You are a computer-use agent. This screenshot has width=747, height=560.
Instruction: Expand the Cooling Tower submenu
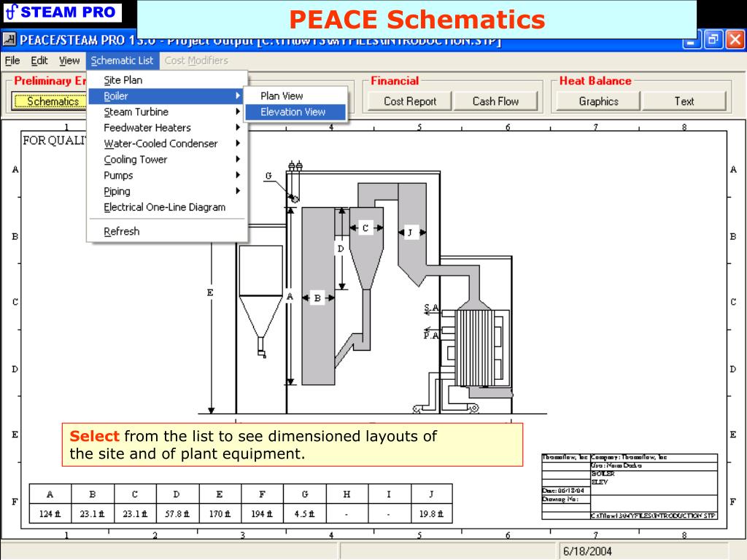pyautogui.click(x=167, y=160)
